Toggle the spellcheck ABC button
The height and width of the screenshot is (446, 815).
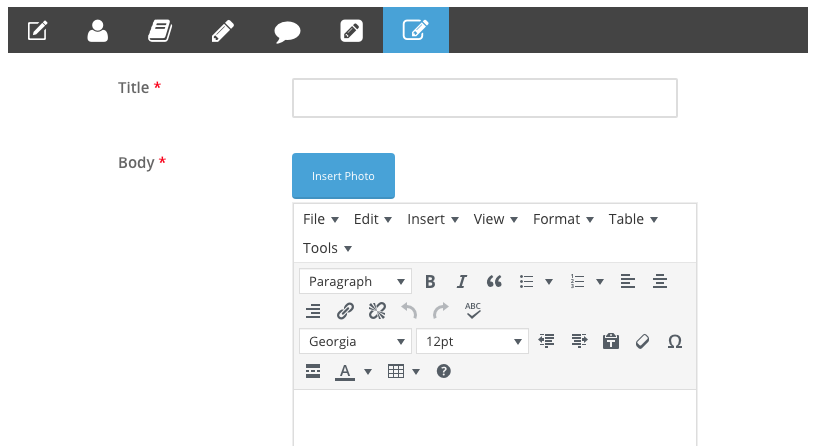click(x=473, y=311)
